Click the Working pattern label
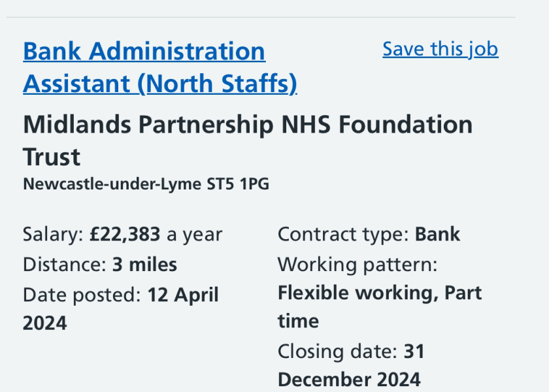The image size is (549, 392). pos(358,265)
